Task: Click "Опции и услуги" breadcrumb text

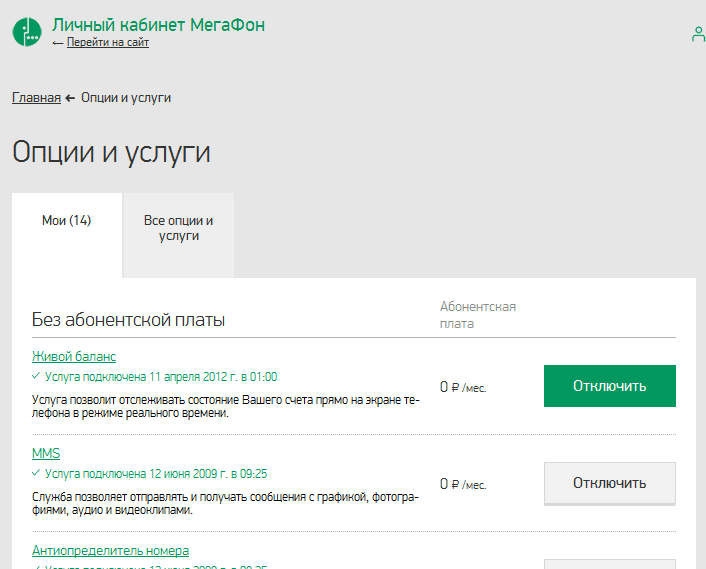Action: pyautogui.click(x=126, y=98)
